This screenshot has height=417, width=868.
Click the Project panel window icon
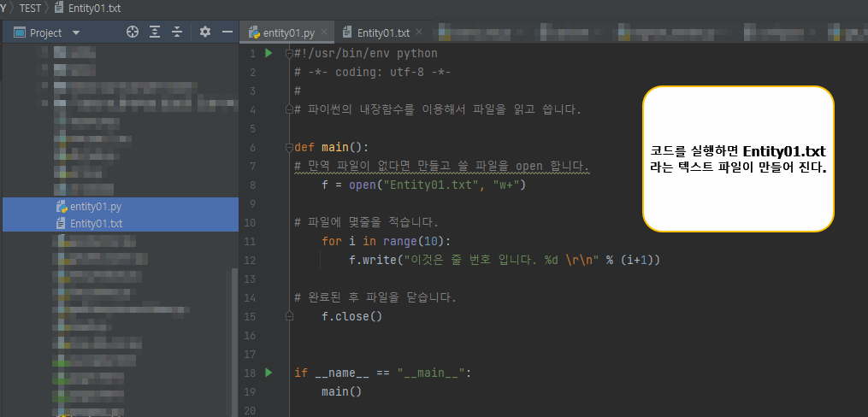tap(20, 32)
